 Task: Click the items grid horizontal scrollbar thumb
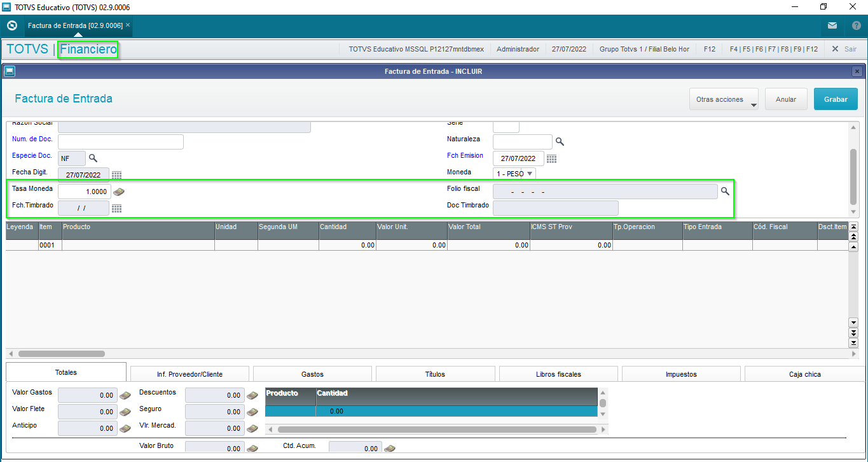pyautogui.click(x=61, y=354)
